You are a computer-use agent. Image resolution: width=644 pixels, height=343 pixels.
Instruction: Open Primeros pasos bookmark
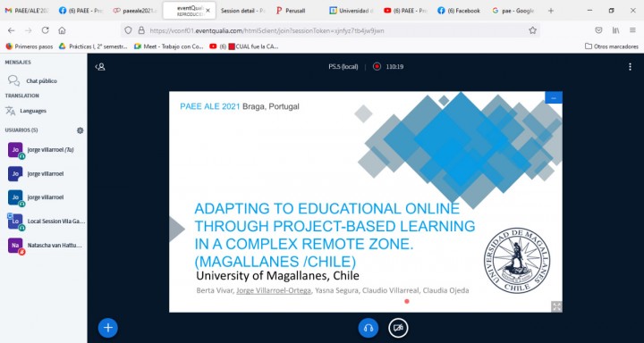(30, 46)
